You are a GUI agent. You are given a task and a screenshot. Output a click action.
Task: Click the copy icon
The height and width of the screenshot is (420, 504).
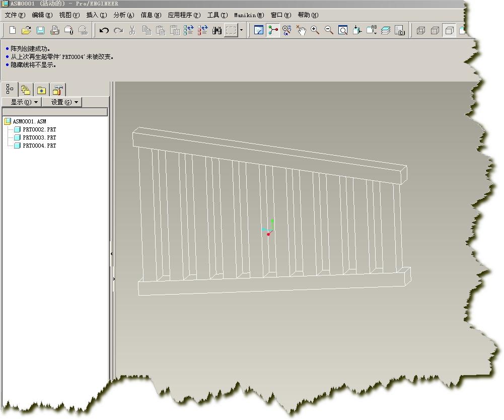coord(147,31)
